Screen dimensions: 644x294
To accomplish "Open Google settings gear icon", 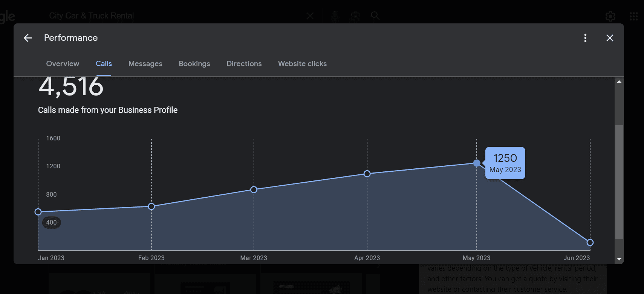I will point(610,16).
